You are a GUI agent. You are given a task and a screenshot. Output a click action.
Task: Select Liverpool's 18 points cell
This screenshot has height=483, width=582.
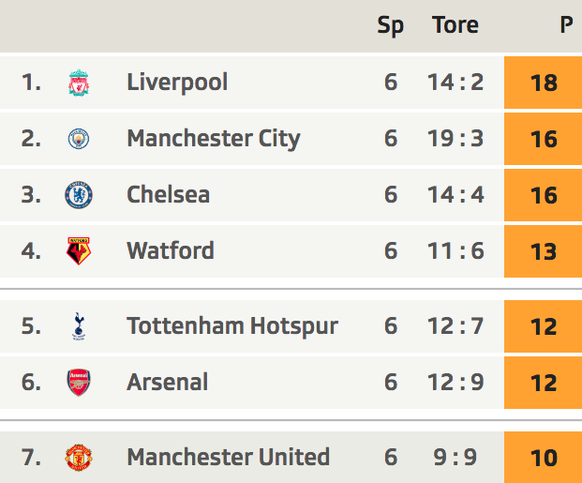(x=543, y=82)
